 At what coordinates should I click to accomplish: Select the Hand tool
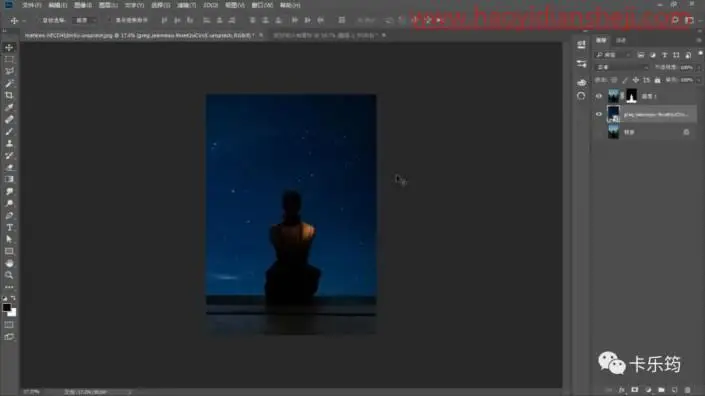(9, 263)
